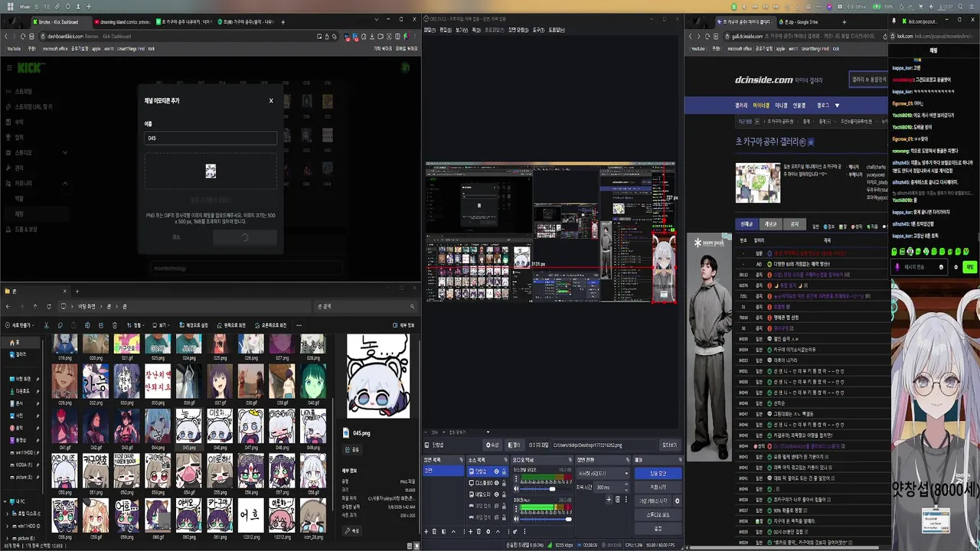
Task: Close the Kick emote upload dialog
Action: coord(270,100)
